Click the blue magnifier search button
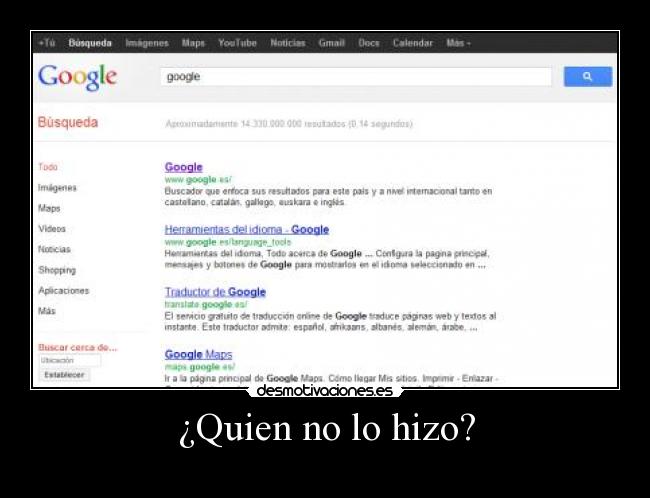 tap(587, 76)
